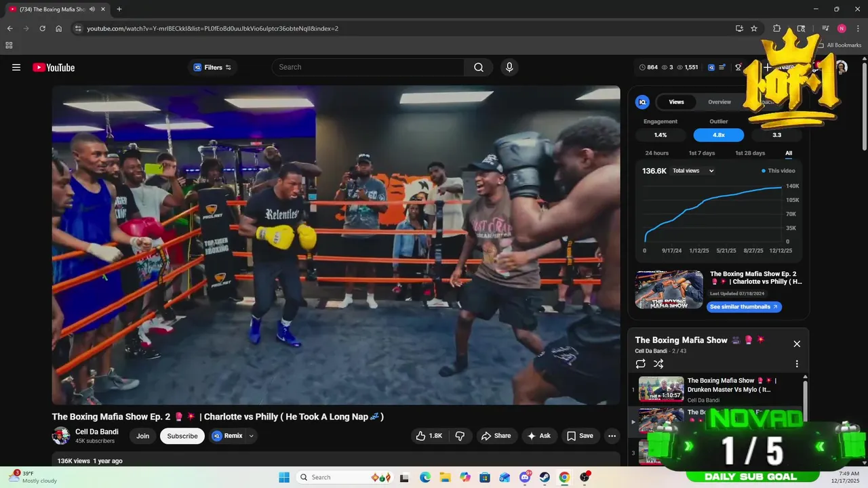Viewport: 868px width, 488px height.
Task: Open more actions three-dot menu
Action: (612, 436)
